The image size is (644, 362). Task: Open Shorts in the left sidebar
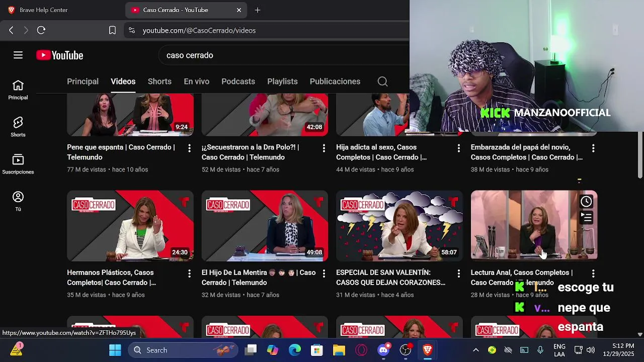click(18, 127)
